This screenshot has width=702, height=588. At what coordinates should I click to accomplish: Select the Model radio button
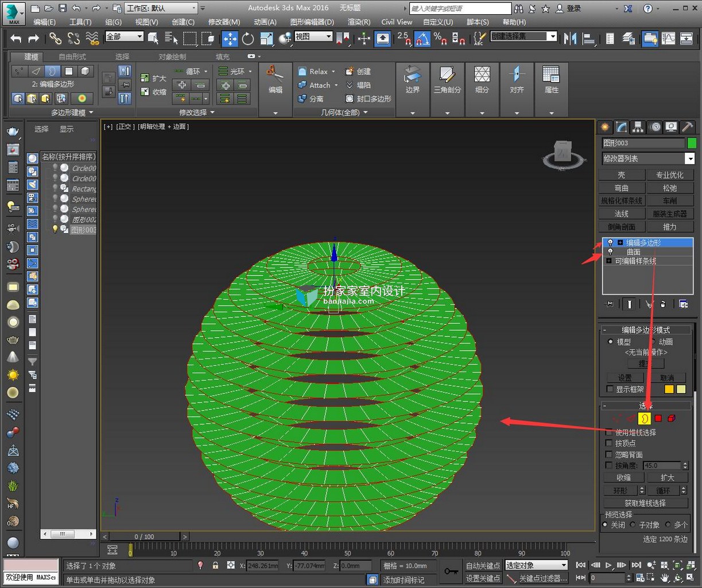(x=611, y=342)
